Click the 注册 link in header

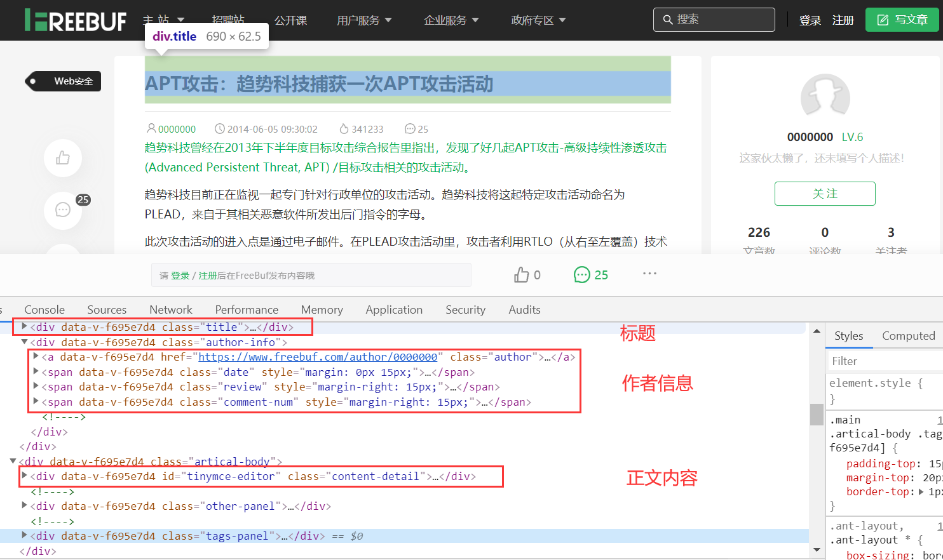click(x=843, y=20)
